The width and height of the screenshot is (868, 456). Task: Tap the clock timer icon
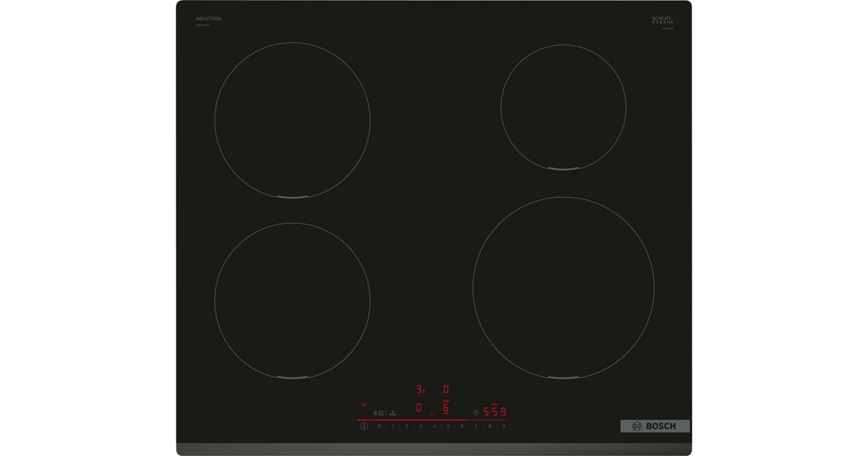click(475, 413)
